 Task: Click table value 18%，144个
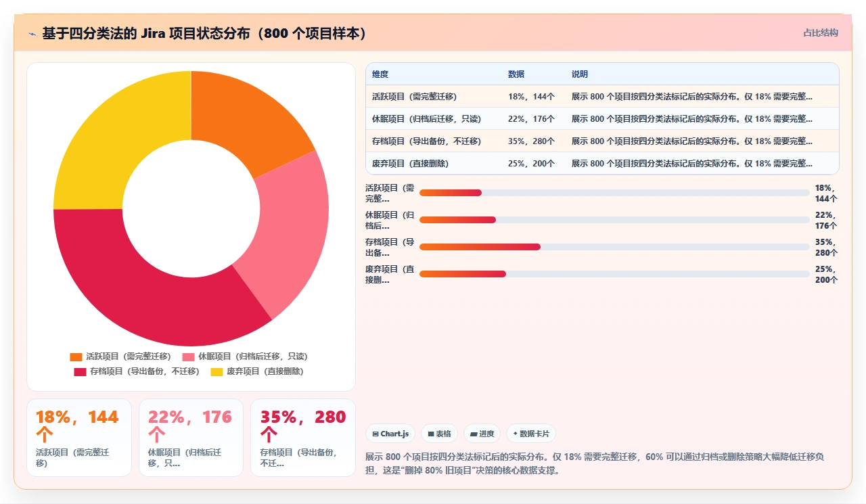point(531,97)
